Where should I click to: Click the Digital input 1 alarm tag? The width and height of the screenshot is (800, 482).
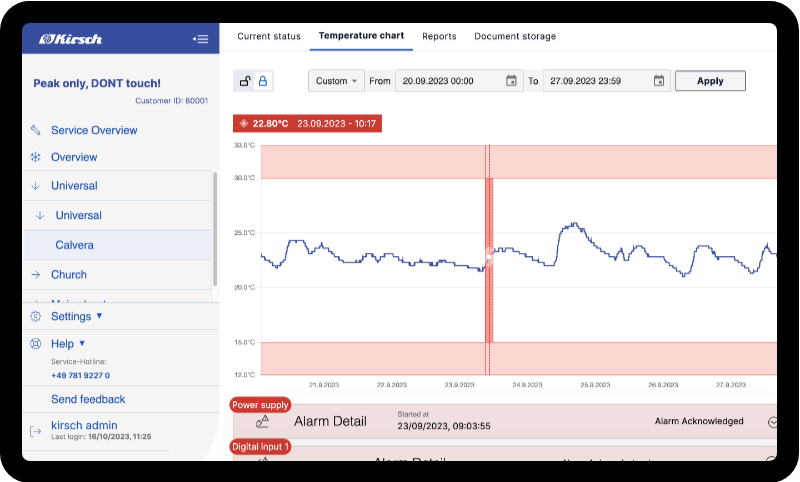[260, 447]
